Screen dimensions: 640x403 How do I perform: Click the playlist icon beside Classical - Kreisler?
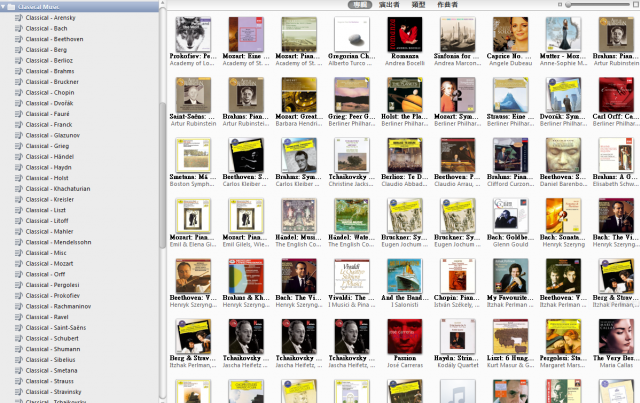pos(19,199)
